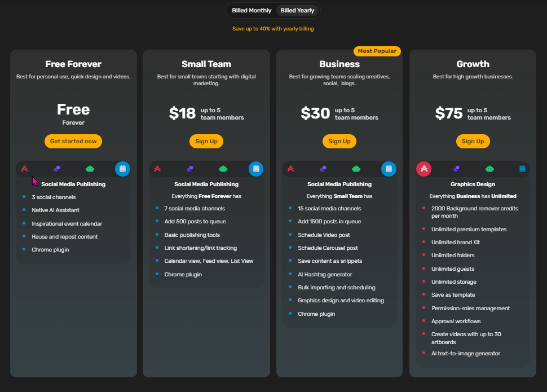Sign up for the Small Team plan

pos(206,141)
